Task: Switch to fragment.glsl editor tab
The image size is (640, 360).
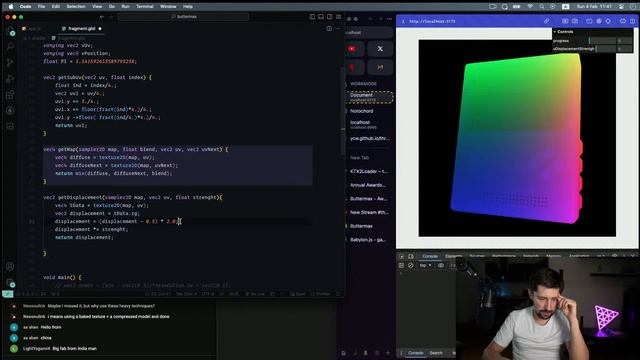Action: coord(82,29)
